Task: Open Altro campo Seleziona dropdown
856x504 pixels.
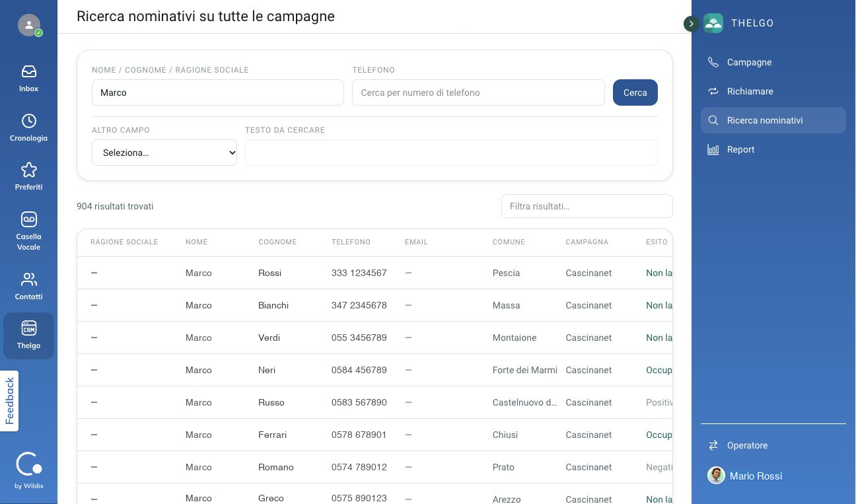Action: (164, 153)
